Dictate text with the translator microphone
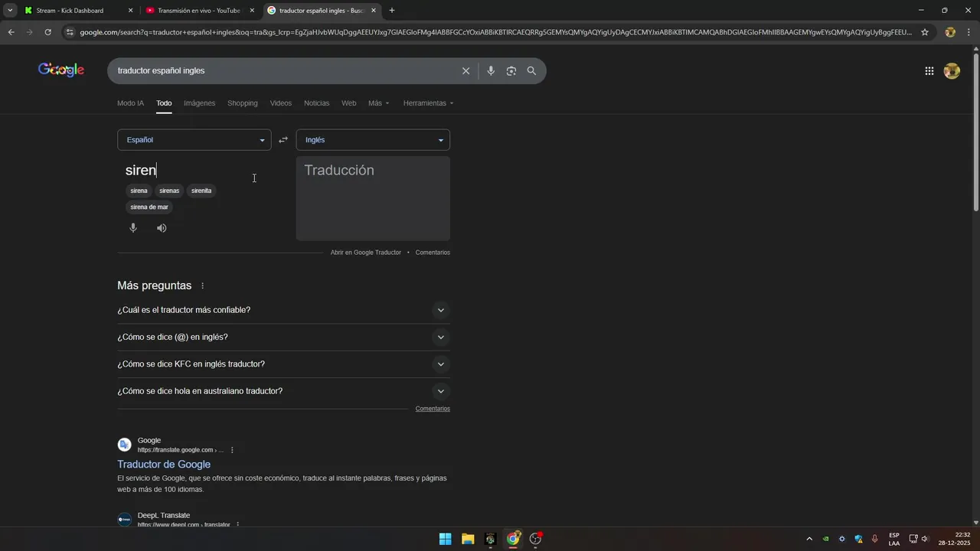Viewport: 980px width, 551px height. coord(133,228)
